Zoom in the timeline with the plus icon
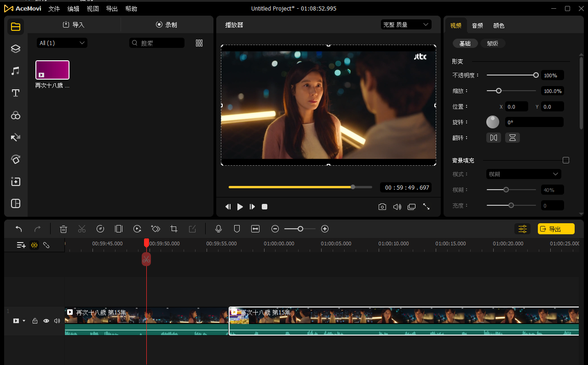The height and width of the screenshot is (365, 588). 325,229
